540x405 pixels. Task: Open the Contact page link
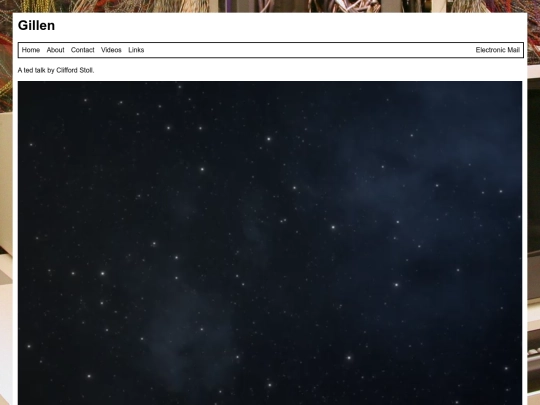[82, 50]
